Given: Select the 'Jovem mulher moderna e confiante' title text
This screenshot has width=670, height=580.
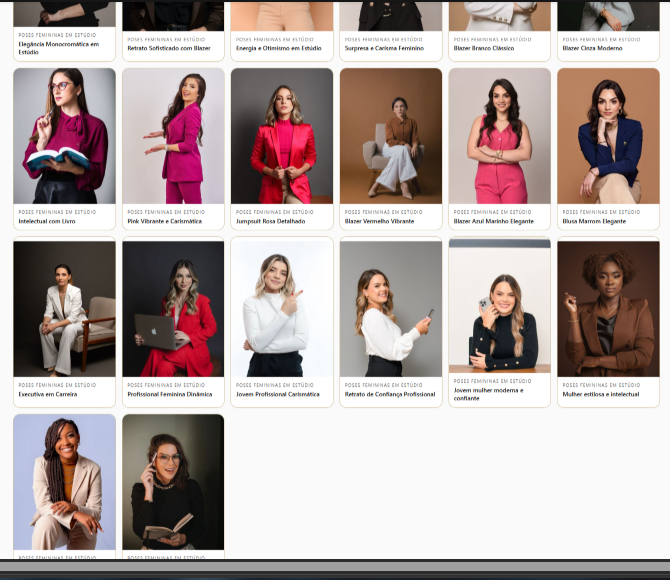Looking at the screenshot, I should 488,394.
